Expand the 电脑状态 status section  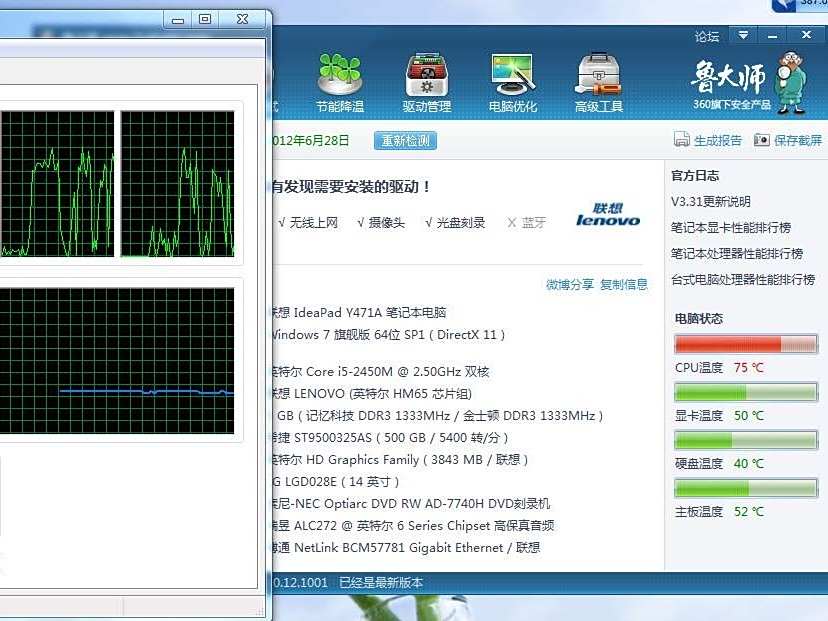[x=699, y=318]
